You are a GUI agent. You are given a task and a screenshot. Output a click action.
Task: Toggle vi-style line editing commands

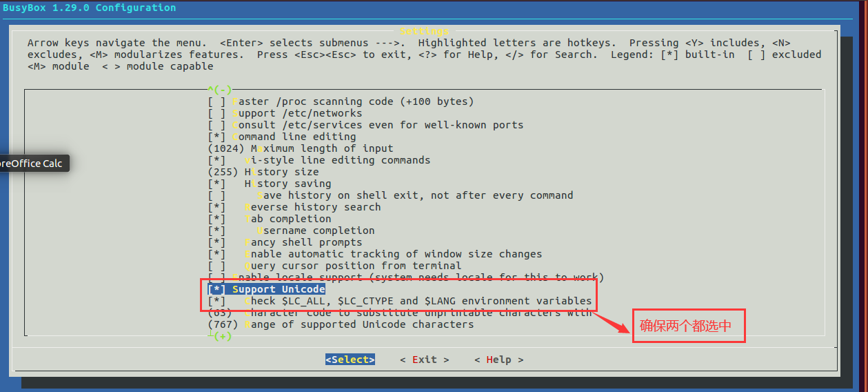319,160
